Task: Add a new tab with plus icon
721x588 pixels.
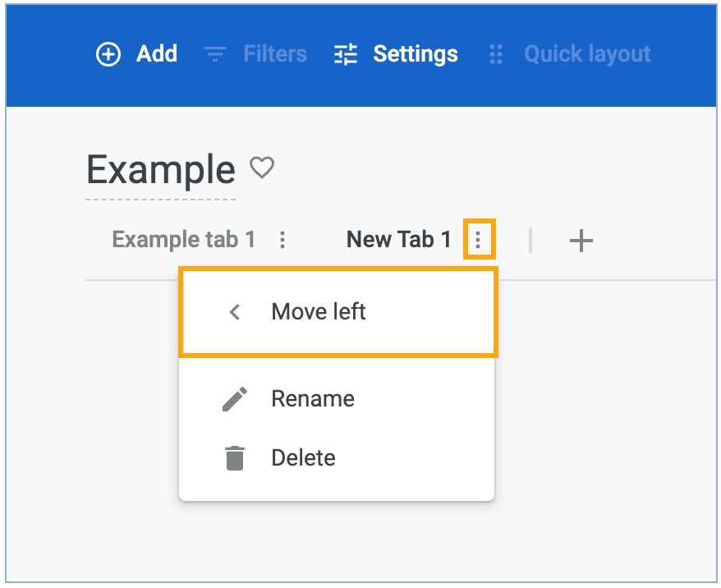Action: click(581, 241)
